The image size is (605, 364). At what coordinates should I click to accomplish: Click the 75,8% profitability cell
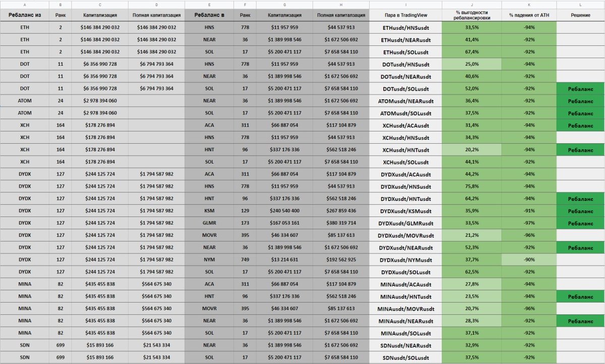pos(471,186)
